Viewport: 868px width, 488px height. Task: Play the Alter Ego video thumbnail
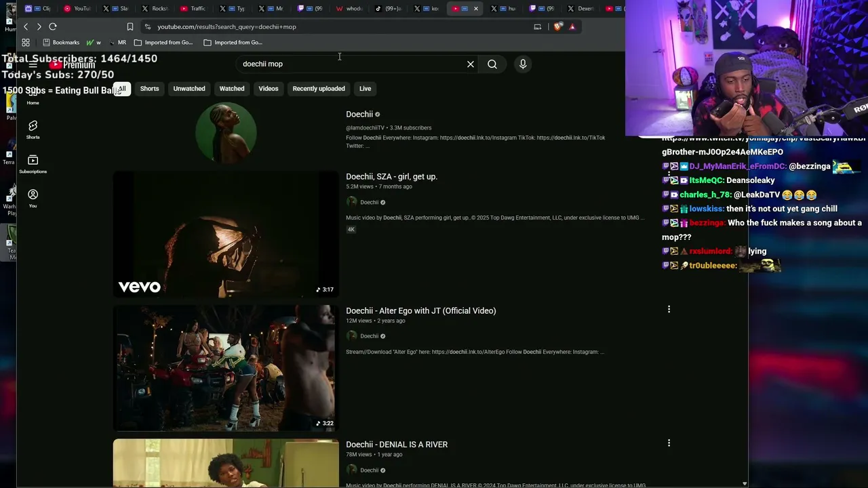[226, 368]
